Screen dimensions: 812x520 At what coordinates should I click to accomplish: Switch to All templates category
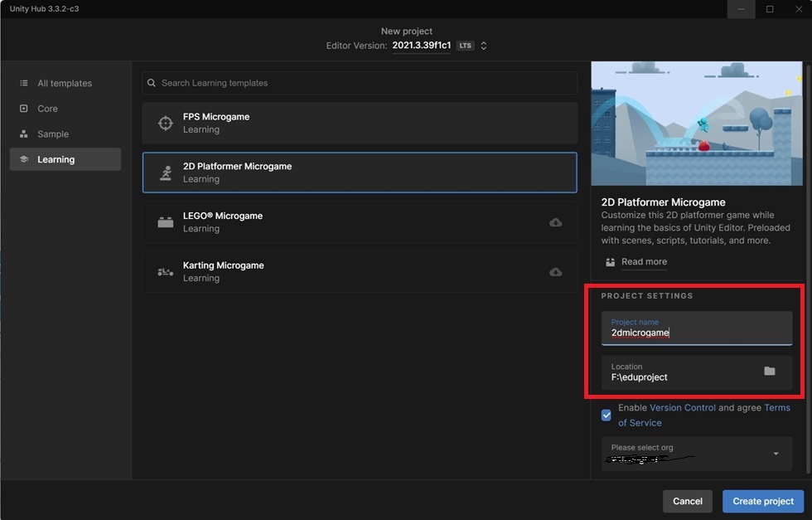click(x=65, y=83)
